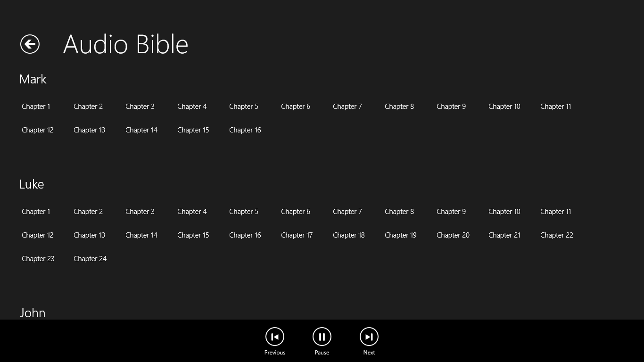Open Chapter 12 in Mark section
Image resolution: width=644 pixels, height=362 pixels.
coord(38,130)
